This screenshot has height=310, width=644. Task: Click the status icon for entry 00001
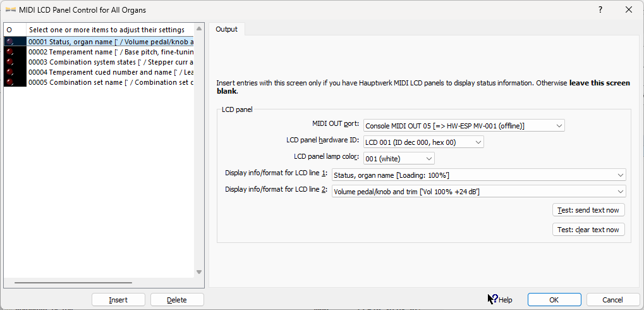[x=9, y=42]
